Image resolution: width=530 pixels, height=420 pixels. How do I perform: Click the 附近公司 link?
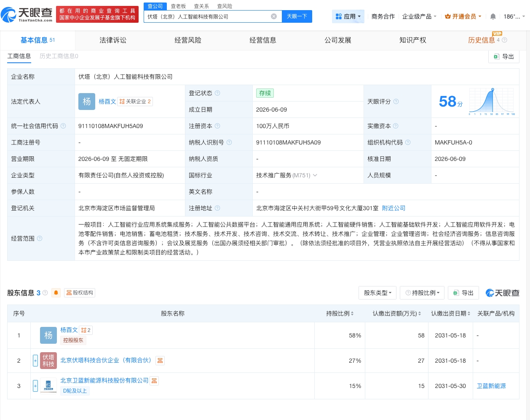393,208
